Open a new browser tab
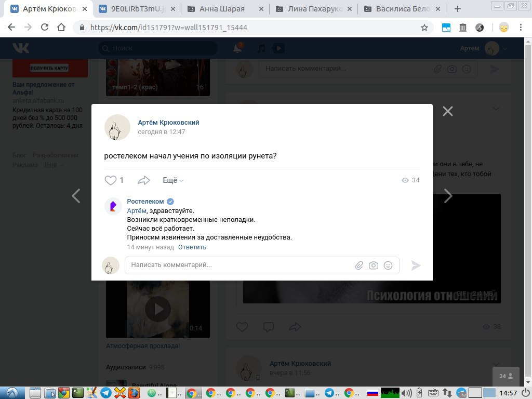The image size is (532, 399). [458, 9]
